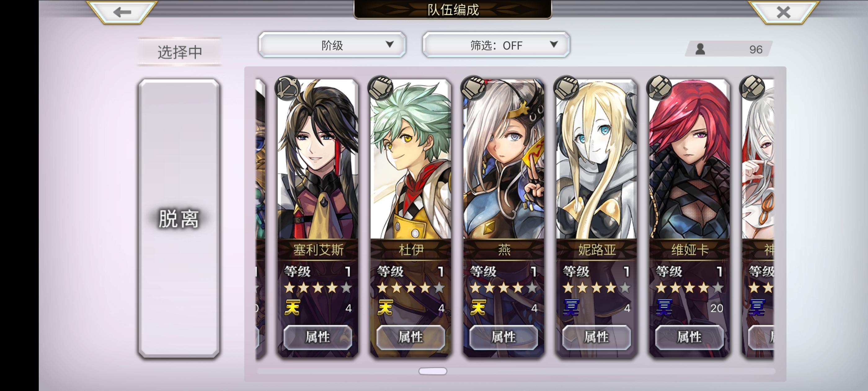Click the 天 element icon on 塞利艾斯

pyautogui.click(x=292, y=307)
